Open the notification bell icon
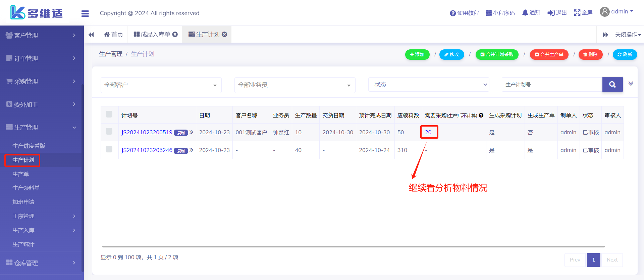 pos(525,13)
